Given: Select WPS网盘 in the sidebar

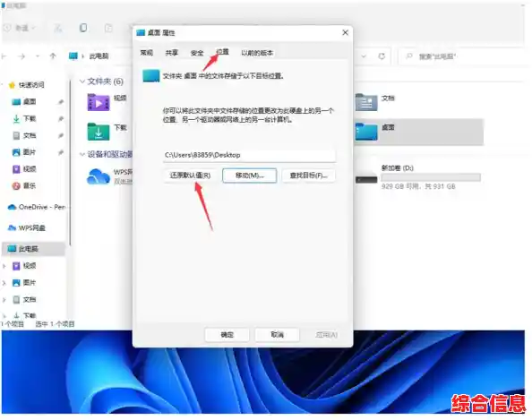Looking at the screenshot, I should coord(27,227).
